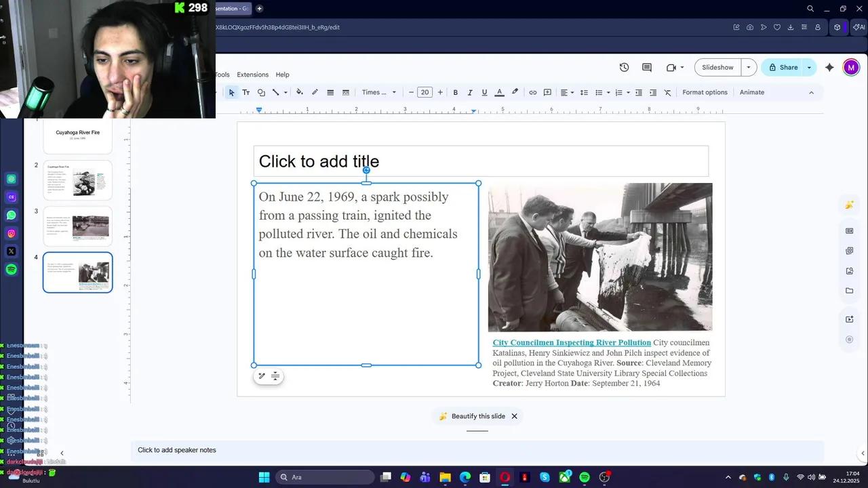Click the line spacing icon
Image resolution: width=868 pixels, height=488 pixels.
pyautogui.click(x=584, y=92)
